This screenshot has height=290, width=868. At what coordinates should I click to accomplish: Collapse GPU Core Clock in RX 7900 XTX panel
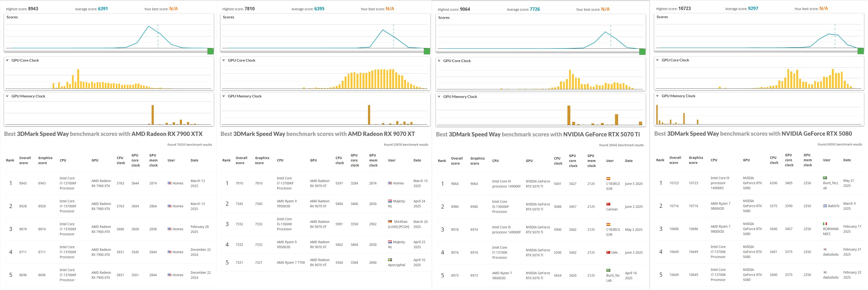(7, 61)
